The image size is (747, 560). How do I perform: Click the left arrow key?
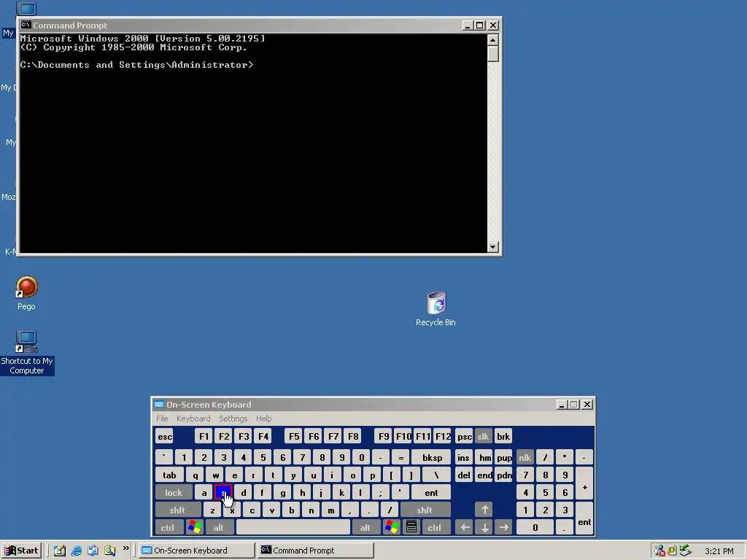pyautogui.click(x=465, y=528)
